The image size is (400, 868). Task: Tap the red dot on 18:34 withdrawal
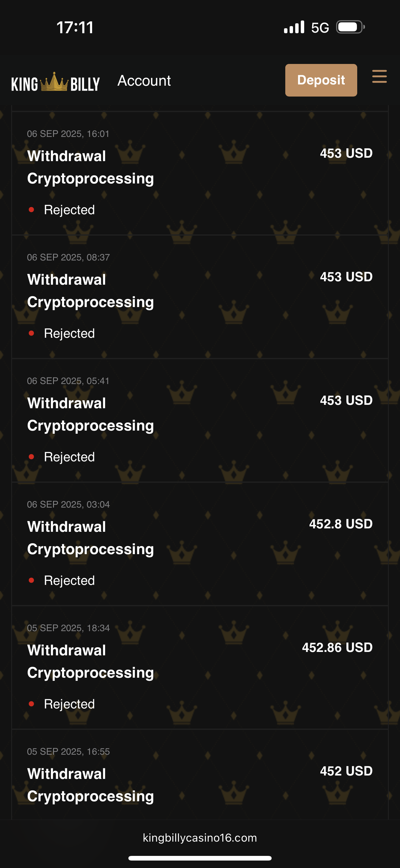pos(32,704)
